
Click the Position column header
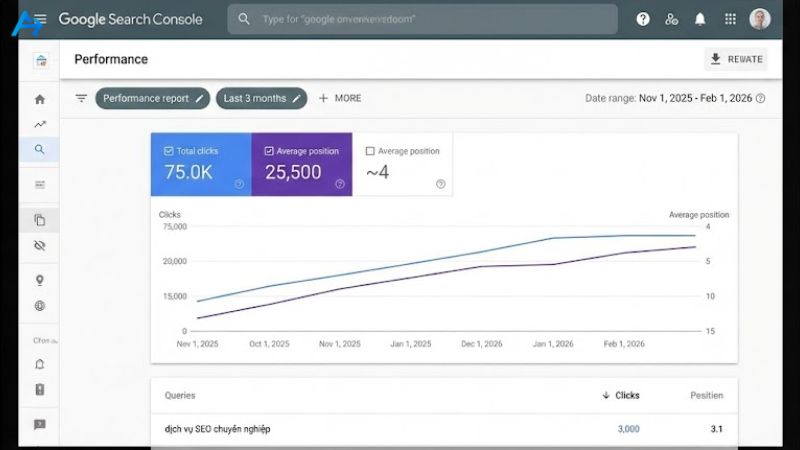(707, 395)
